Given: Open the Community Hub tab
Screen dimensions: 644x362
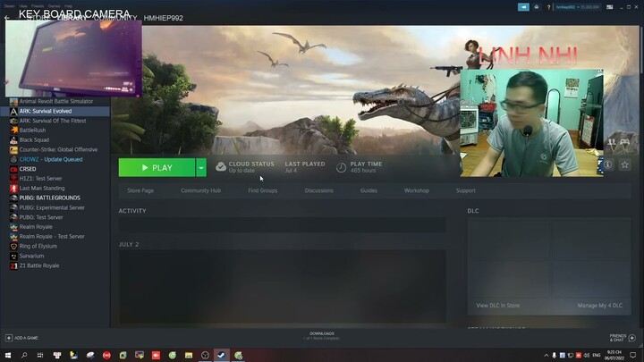Looking at the screenshot, I should pos(201,190).
